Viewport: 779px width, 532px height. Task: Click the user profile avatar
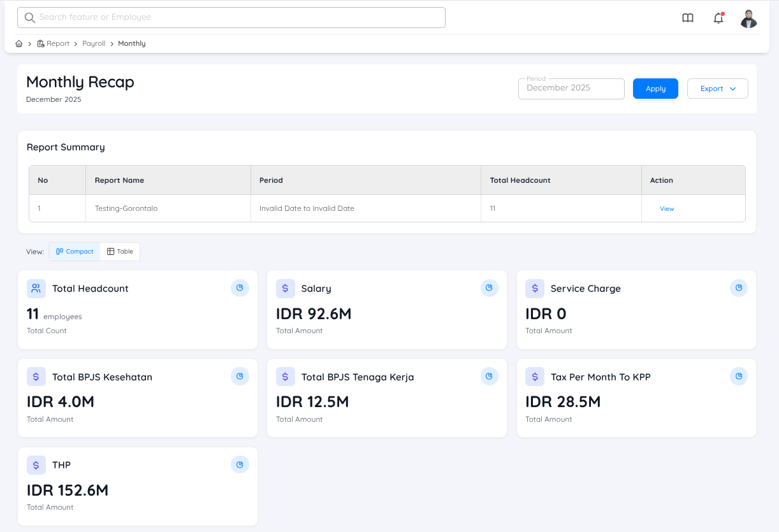click(748, 18)
